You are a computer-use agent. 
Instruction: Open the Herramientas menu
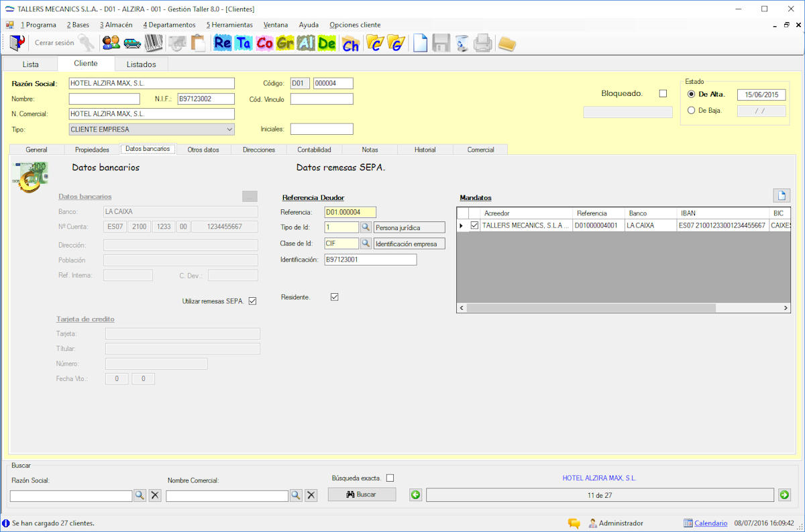pos(229,25)
